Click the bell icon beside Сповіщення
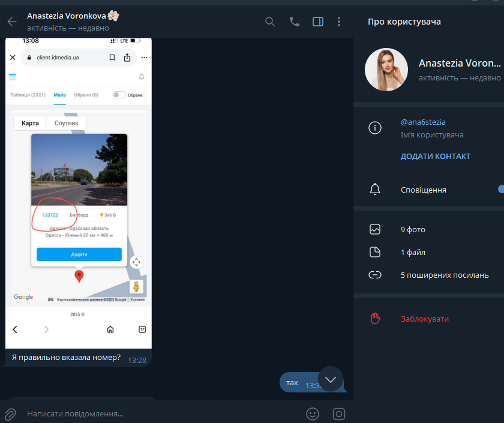This screenshot has width=504, height=423. pyautogui.click(x=375, y=190)
